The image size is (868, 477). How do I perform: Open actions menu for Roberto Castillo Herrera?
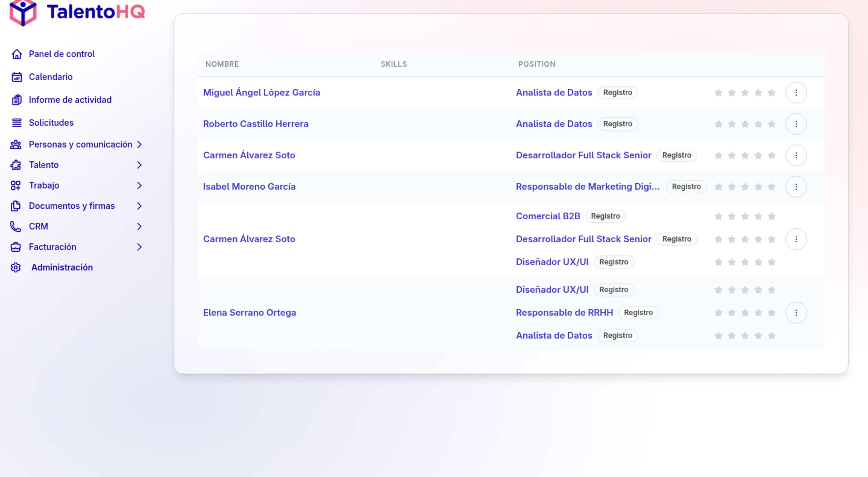point(796,124)
